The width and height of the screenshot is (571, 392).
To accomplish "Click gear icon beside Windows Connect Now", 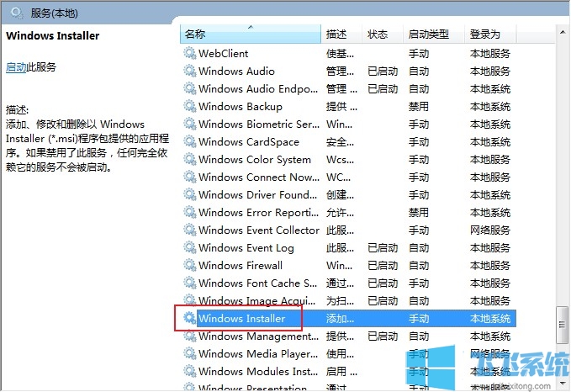I will 190,177.
